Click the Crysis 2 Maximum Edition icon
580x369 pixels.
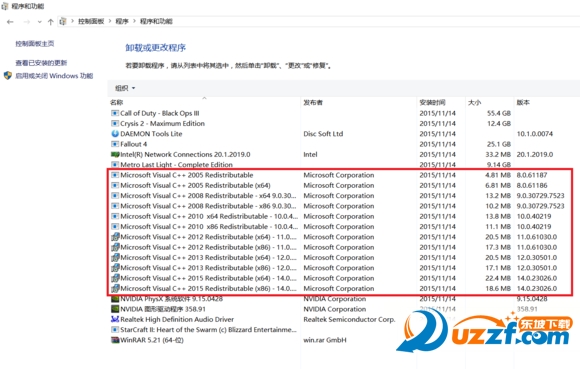point(115,123)
